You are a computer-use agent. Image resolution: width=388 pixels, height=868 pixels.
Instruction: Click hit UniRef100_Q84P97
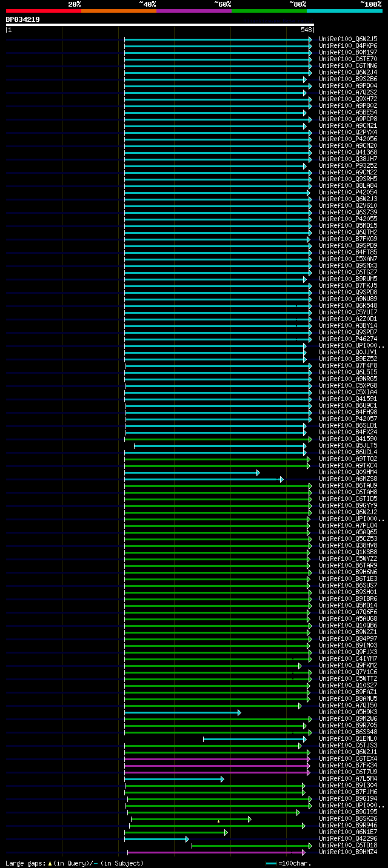(348, 638)
